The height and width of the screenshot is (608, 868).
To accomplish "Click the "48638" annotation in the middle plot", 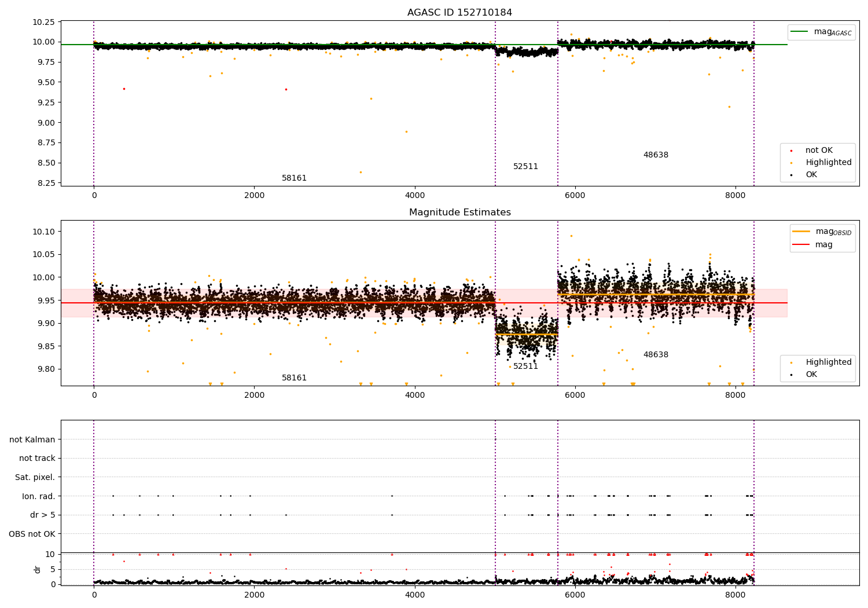I will [x=656, y=355].
